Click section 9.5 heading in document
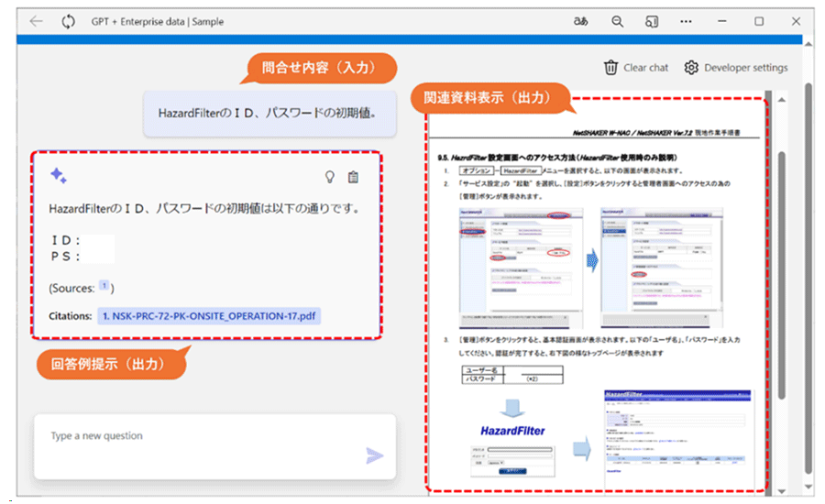Viewport: 825px width, 504px height. click(557, 158)
